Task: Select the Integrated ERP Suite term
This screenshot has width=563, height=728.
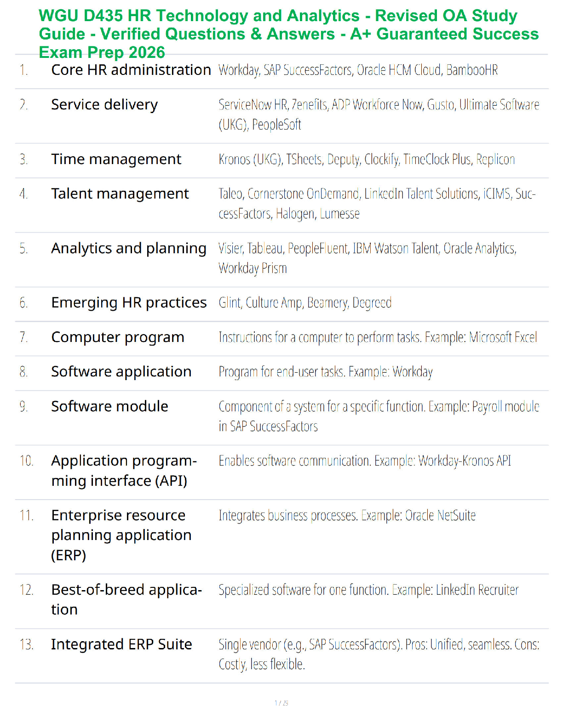Action: [121, 644]
